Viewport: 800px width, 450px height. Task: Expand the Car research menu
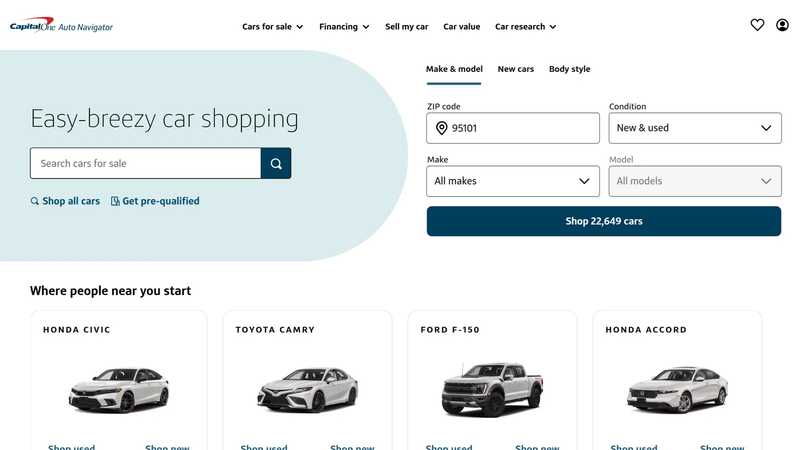tap(526, 27)
